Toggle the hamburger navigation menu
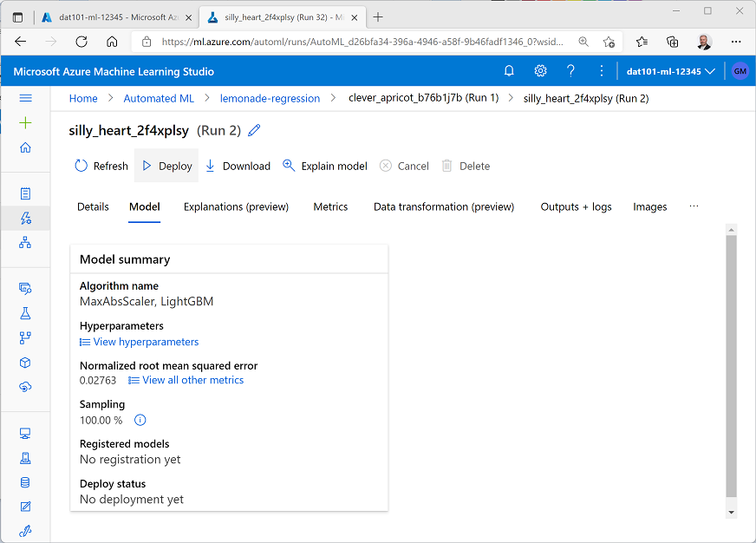This screenshot has height=543, width=756. [25, 98]
